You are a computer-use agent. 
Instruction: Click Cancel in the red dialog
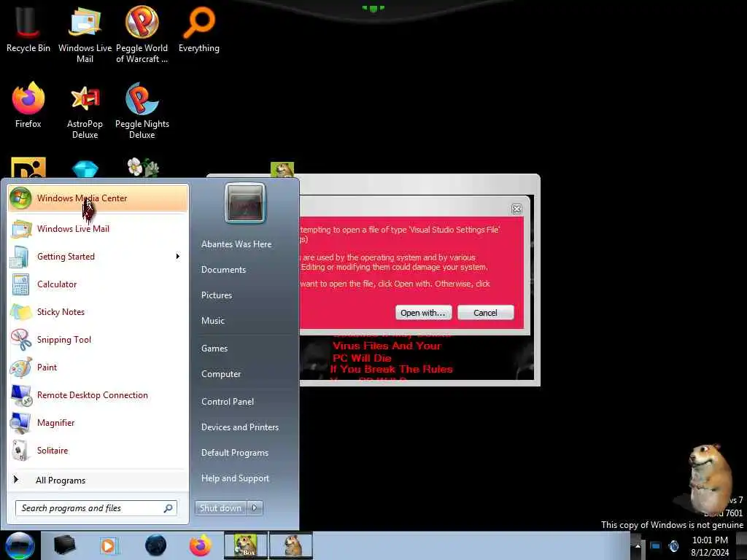point(485,313)
